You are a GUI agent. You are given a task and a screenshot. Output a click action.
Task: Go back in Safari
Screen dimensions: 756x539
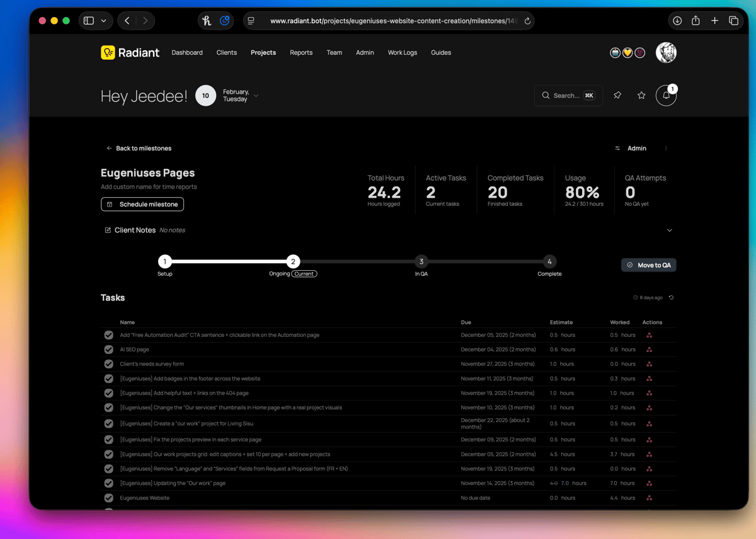click(127, 21)
